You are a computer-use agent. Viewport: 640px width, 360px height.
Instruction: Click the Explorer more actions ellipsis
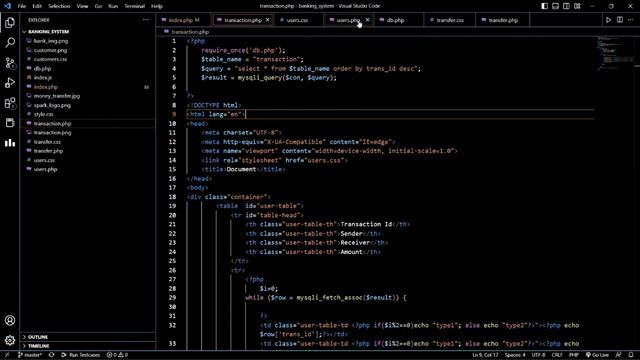point(146,20)
